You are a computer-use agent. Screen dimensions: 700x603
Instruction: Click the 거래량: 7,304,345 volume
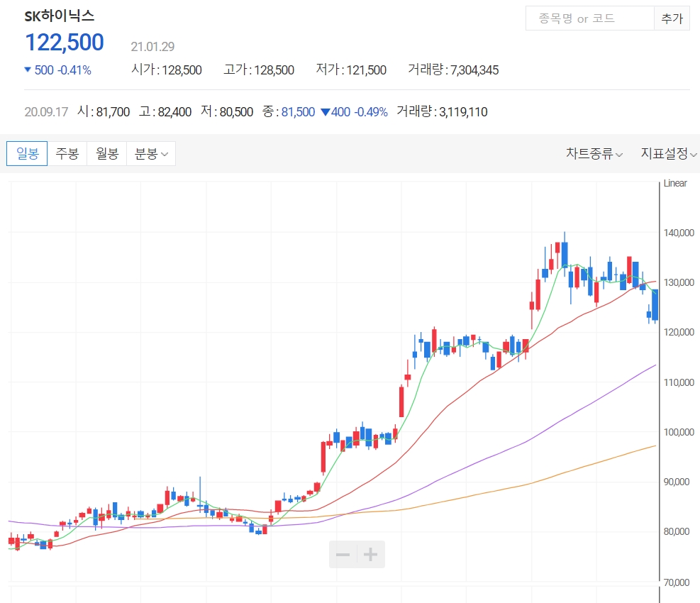[x=453, y=70]
